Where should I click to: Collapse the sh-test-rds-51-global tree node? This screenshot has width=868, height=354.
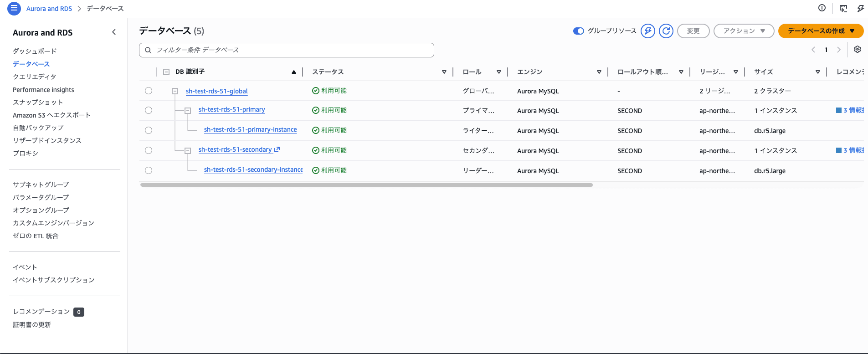pos(175,91)
